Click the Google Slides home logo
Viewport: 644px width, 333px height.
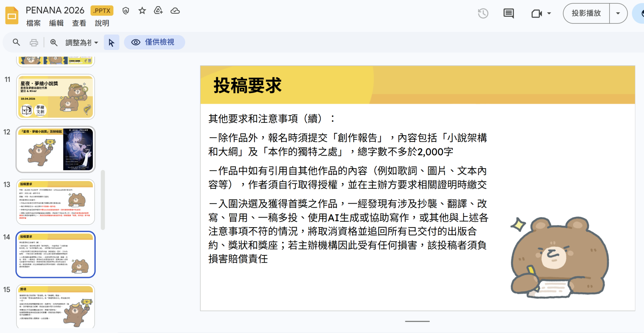(x=12, y=15)
